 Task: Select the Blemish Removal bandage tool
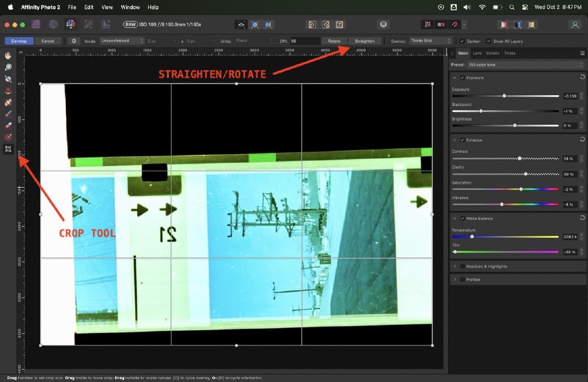point(8,102)
